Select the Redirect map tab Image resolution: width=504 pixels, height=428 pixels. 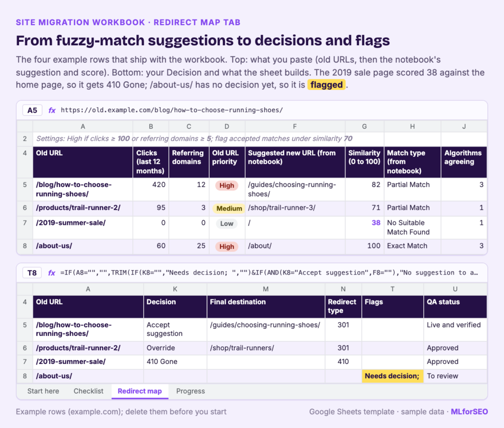click(x=140, y=391)
